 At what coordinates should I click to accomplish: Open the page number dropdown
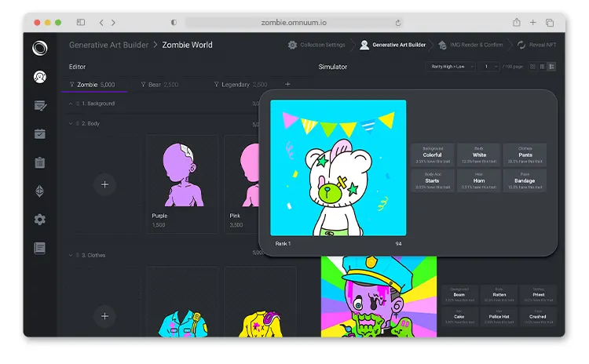490,67
